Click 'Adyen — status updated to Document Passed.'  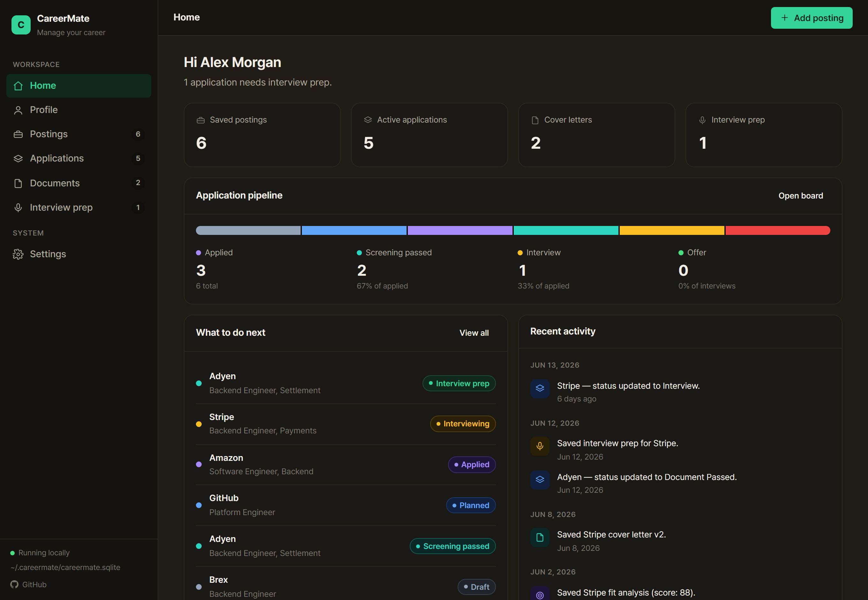647,477
